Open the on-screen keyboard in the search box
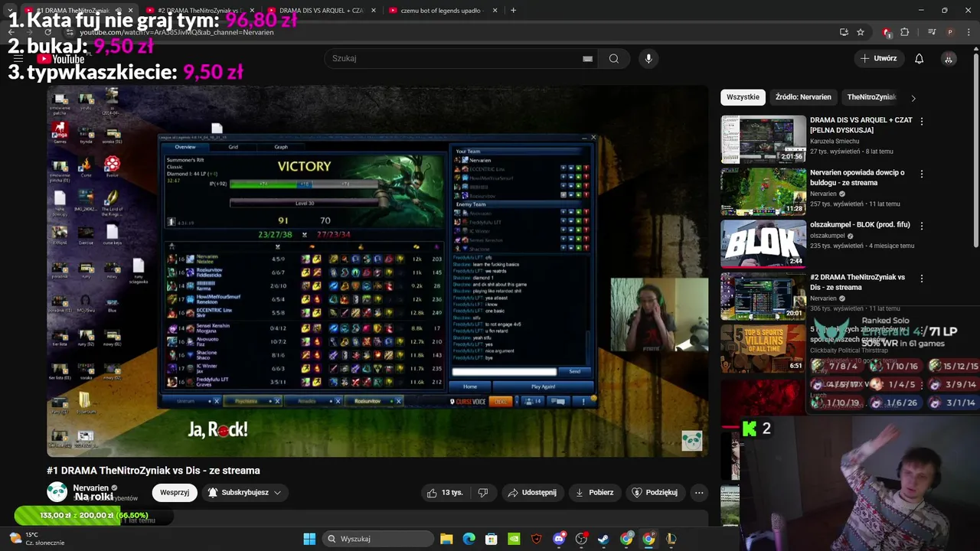Screen dimensions: 980x551 point(587,58)
